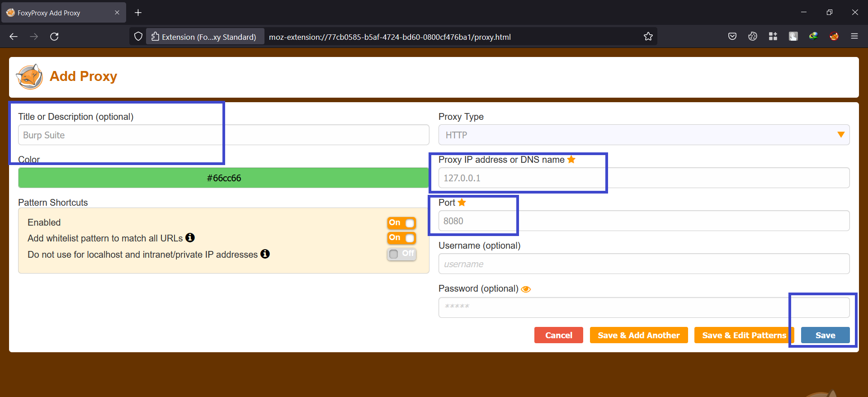The image size is (868, 397).
Task: Click Save & Edit Patterns
Action: pos(744,335)
